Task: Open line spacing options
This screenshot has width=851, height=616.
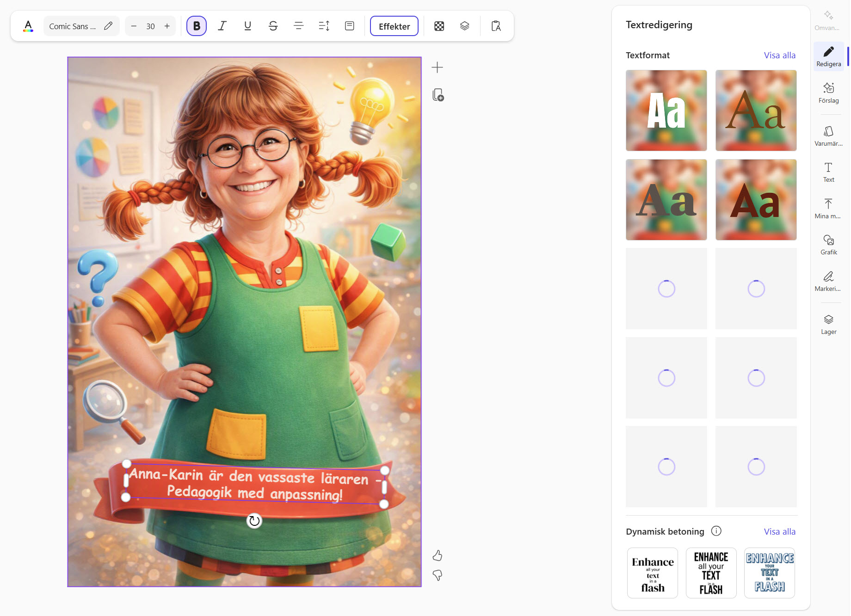Action: [x=324, y=26]
